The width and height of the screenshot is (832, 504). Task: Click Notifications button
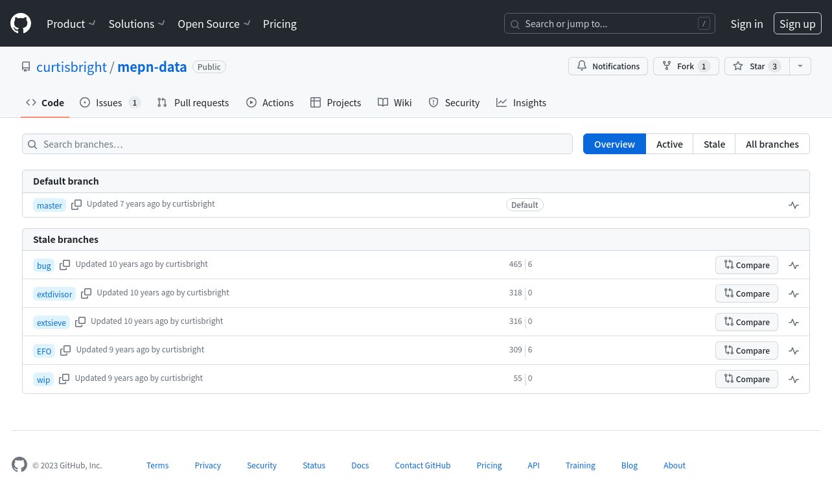click(x=608, y=66)
